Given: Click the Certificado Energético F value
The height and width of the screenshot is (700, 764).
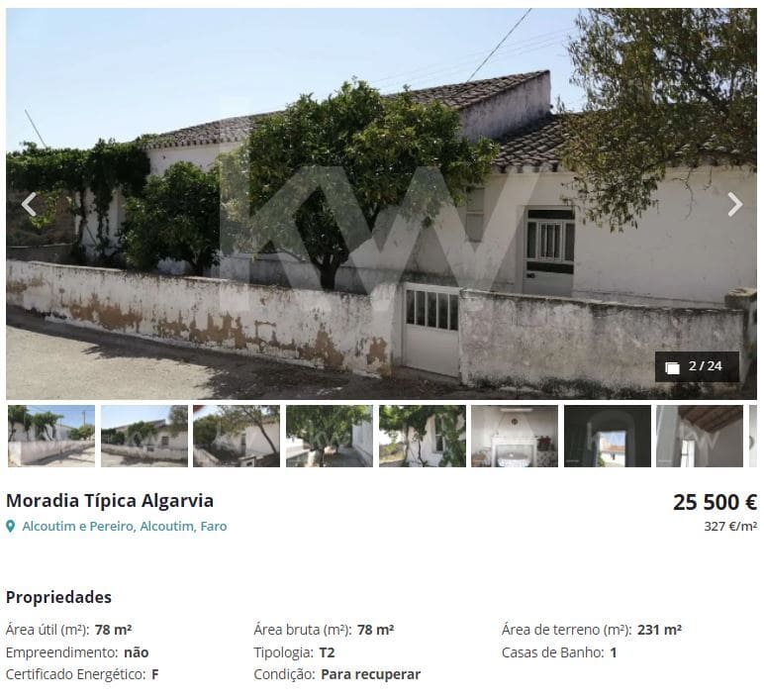Looking at the screenshot, I should pos(155,674).
